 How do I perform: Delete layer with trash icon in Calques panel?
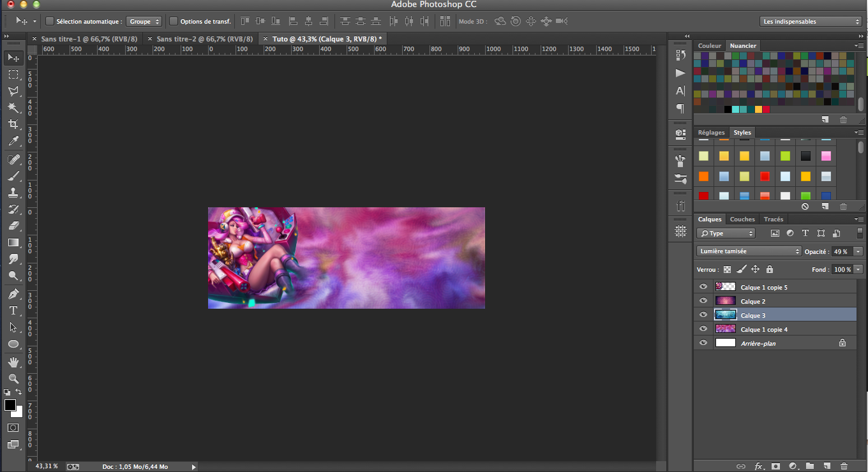(844, 466)
